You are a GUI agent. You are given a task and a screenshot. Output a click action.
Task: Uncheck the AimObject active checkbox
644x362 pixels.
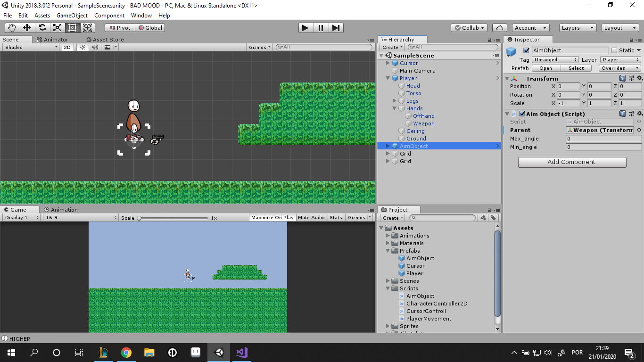(x=526, y=50)
